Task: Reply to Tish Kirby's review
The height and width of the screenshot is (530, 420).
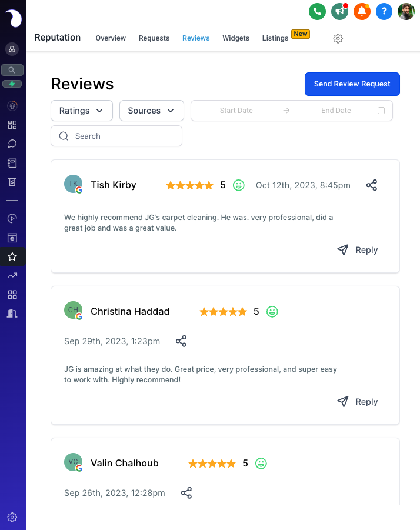Action: coord(358,250)
